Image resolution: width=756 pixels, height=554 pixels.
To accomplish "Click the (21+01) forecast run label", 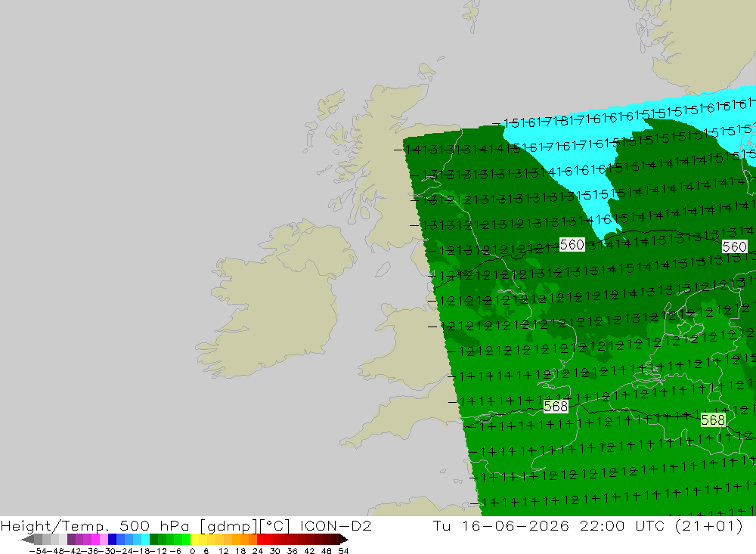I will (x=709, y=525).
